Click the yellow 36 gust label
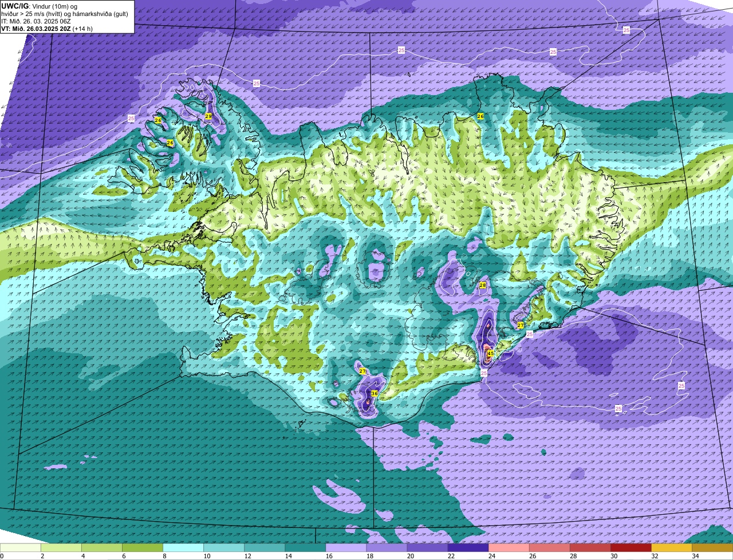This screenshot has width=733, height=560. click(374, 393)
